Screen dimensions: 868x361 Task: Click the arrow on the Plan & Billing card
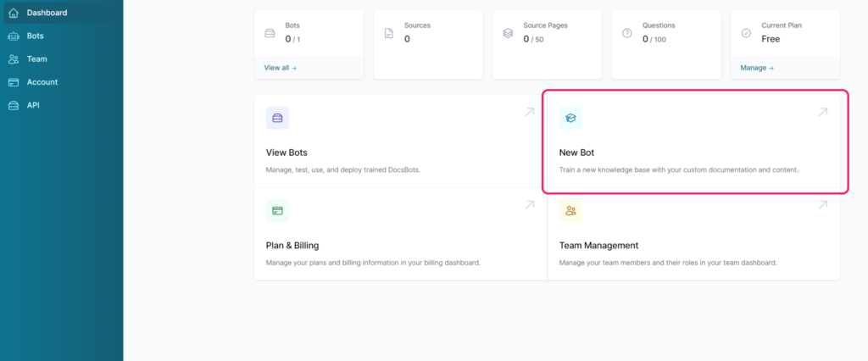click(x=530, y=205)
